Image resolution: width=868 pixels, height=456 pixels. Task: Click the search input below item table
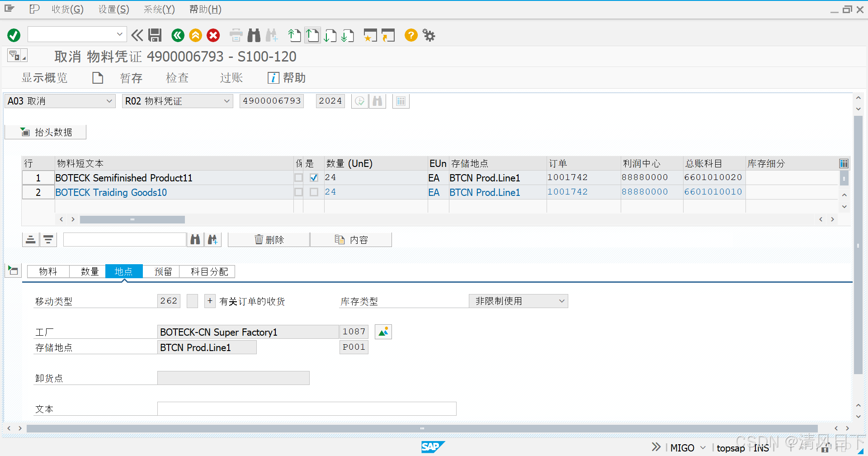click(125, 239)
